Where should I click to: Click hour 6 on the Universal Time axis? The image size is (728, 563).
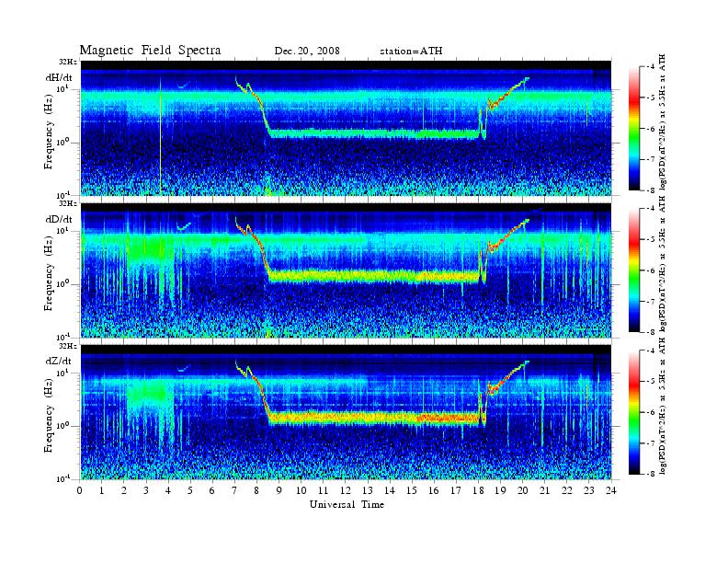(x=212, y=490)
